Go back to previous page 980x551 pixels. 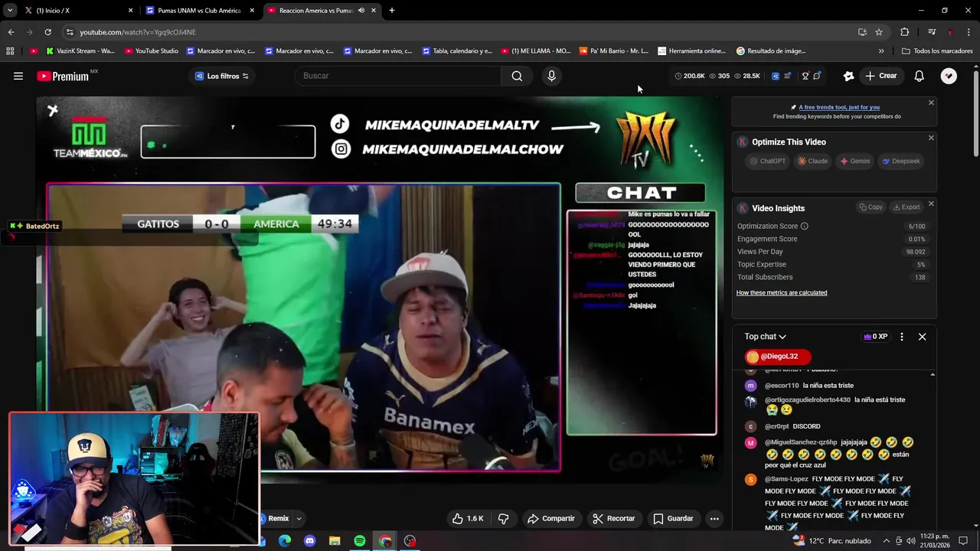pos(11,32)
